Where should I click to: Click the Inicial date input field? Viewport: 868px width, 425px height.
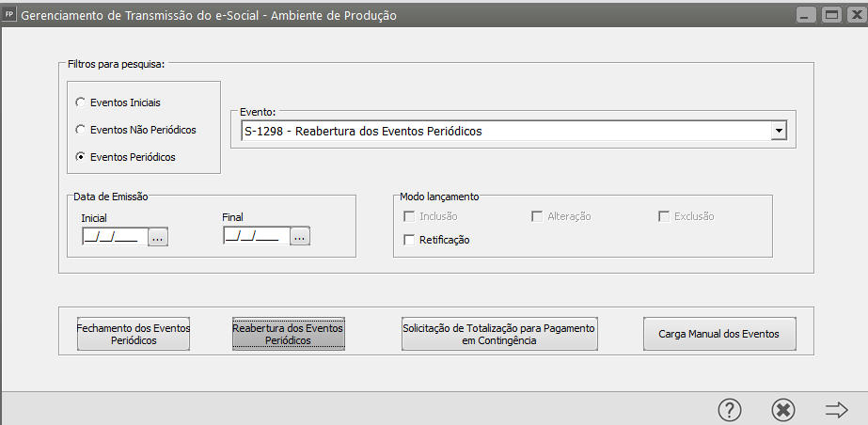point(113,237)
